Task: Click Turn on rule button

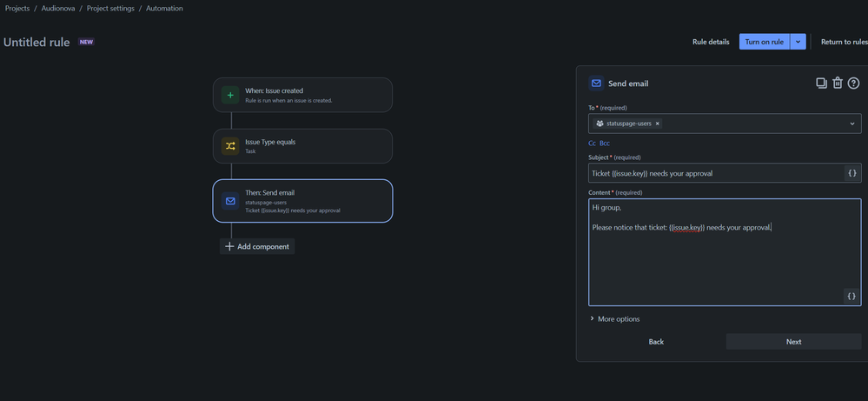Action: point(765,42)
